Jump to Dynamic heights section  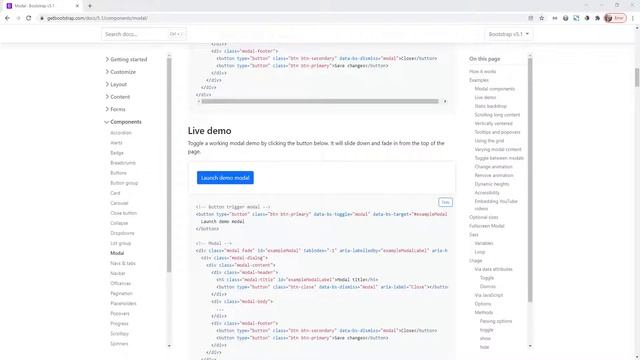click(492, 184)
